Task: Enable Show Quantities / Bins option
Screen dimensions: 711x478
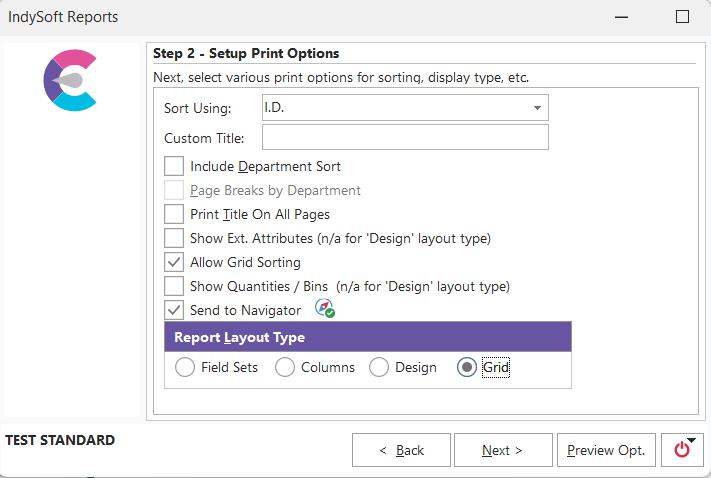Action: (x=174, y=286)
